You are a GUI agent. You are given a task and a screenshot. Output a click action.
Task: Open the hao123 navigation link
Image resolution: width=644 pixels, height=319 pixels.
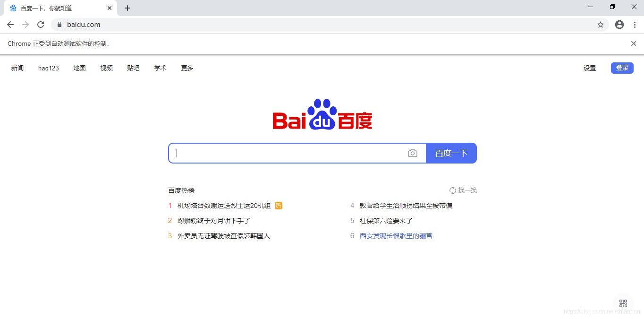coord(49,68)
